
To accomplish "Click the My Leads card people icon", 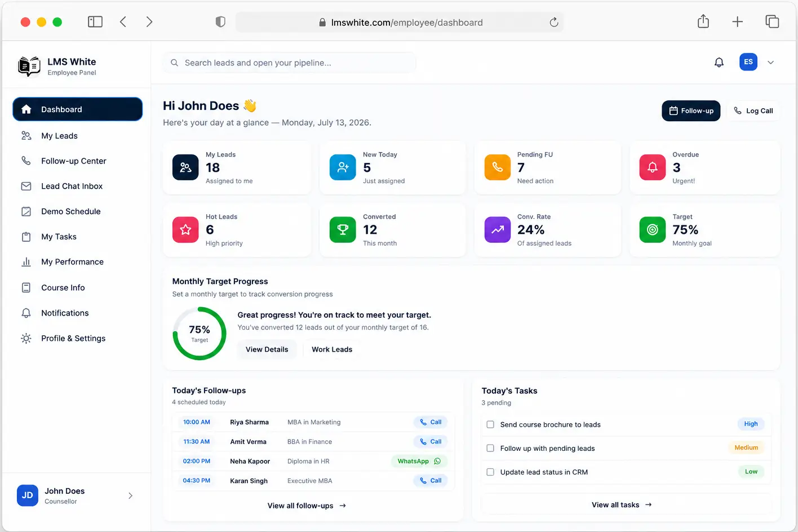I will click(185, 167).
